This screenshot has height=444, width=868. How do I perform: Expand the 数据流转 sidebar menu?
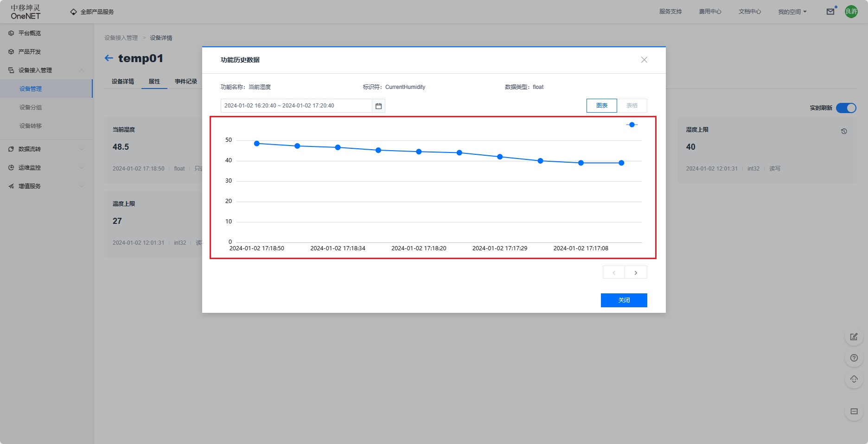tap(46, 149)
